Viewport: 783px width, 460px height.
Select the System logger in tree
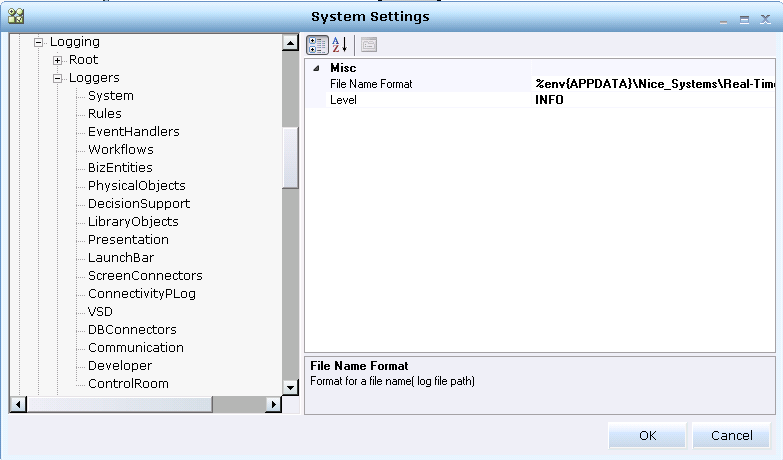pyautogui.click(x=110, y=96)
